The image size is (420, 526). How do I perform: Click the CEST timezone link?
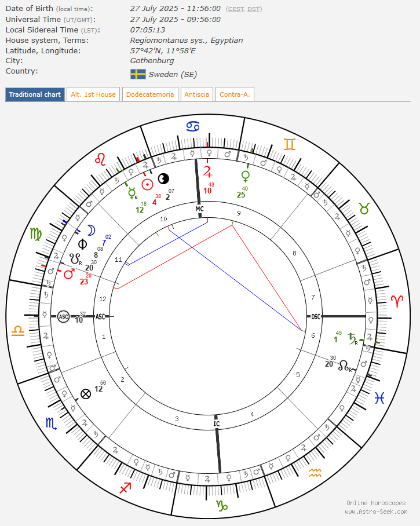(236, 9)
